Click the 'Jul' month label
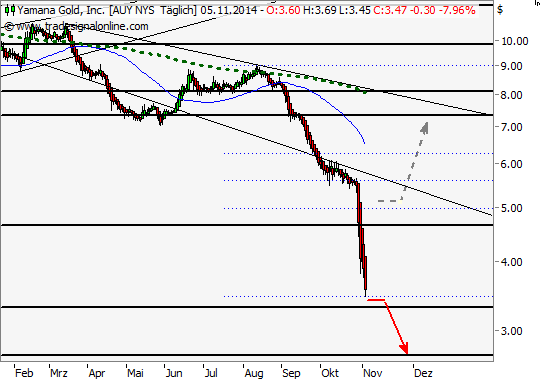 click(x=211, y=373)
